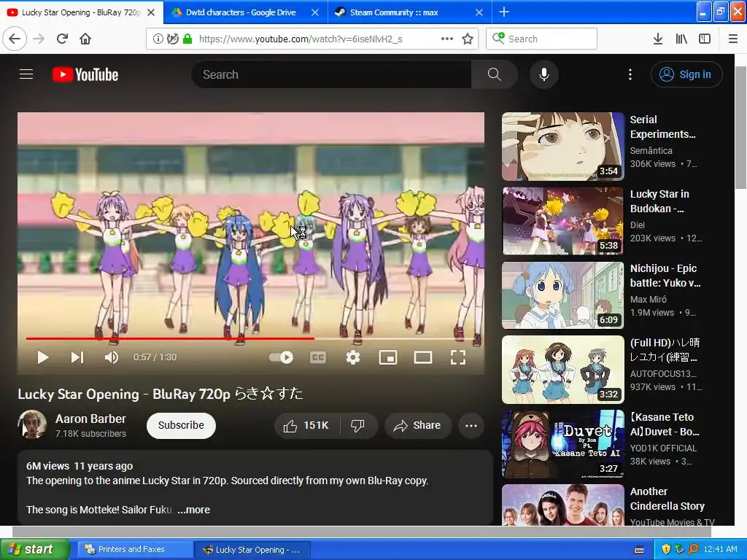Click the browser toolbar Search box

click(542, 39)
